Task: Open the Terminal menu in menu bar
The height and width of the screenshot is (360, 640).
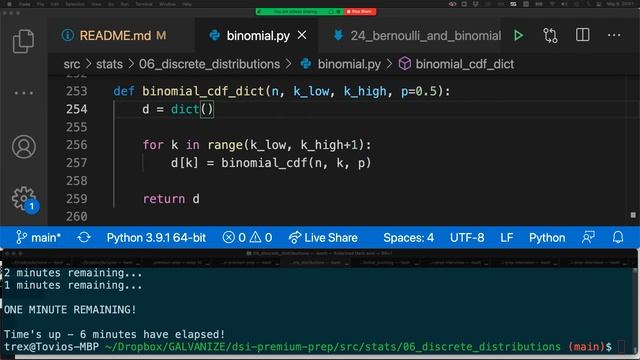Action: [144, 4]
